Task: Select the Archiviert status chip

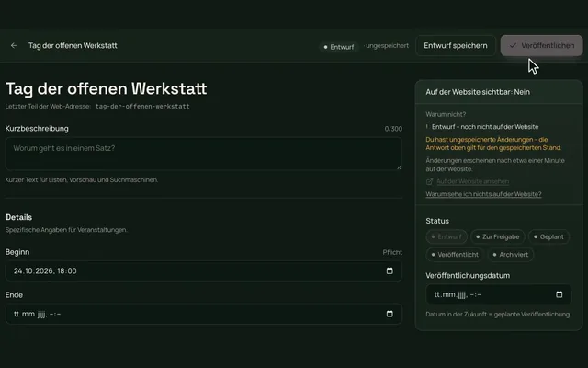Action: coord(511,255)
